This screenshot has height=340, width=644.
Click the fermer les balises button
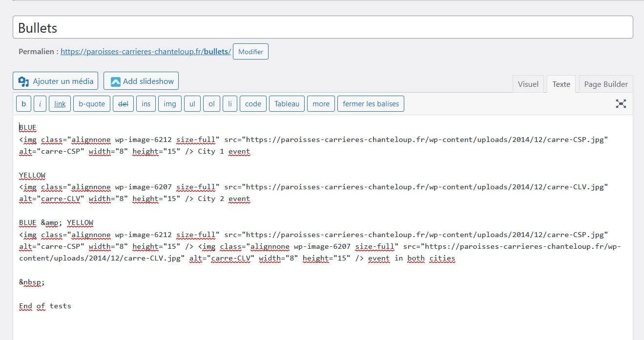[x=371, y=103]
